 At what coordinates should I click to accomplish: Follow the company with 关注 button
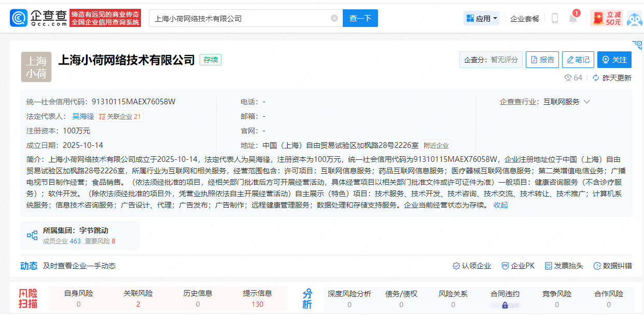[x=614, y=60]
